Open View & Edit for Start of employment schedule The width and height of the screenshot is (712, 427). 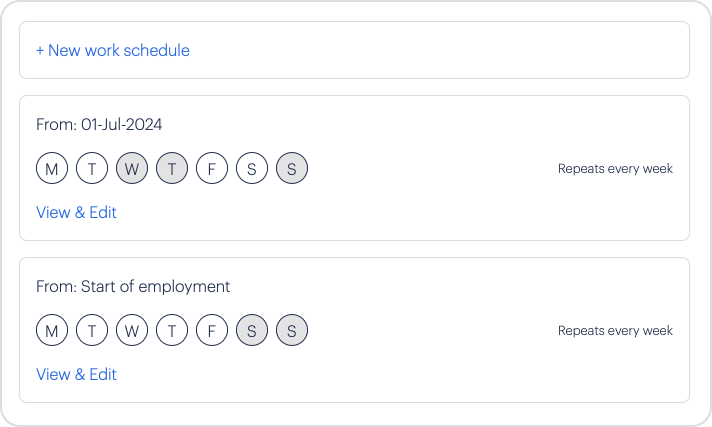(76, 374)
